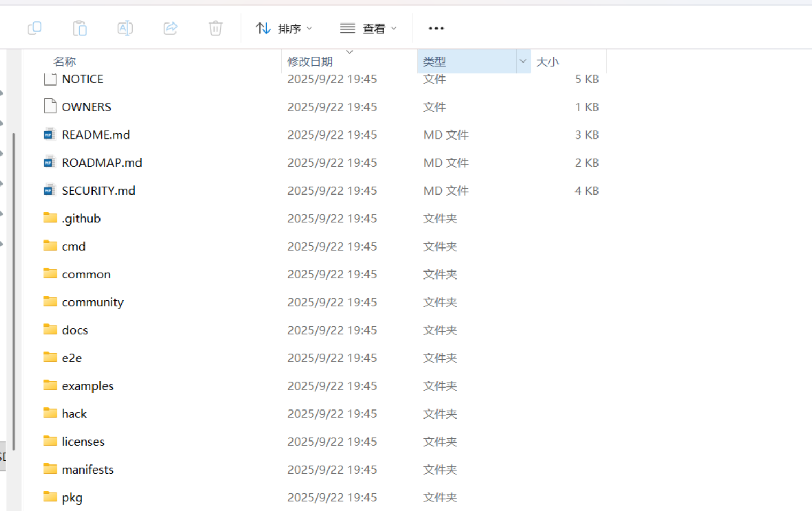Click the modified date of the hack folder
Viewport: 812px width, 511px height.
332,414
